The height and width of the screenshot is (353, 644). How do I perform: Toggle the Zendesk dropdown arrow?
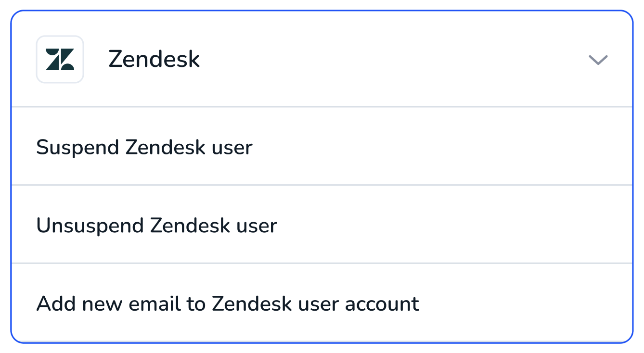pyautogui.click(x=598, y=60)
